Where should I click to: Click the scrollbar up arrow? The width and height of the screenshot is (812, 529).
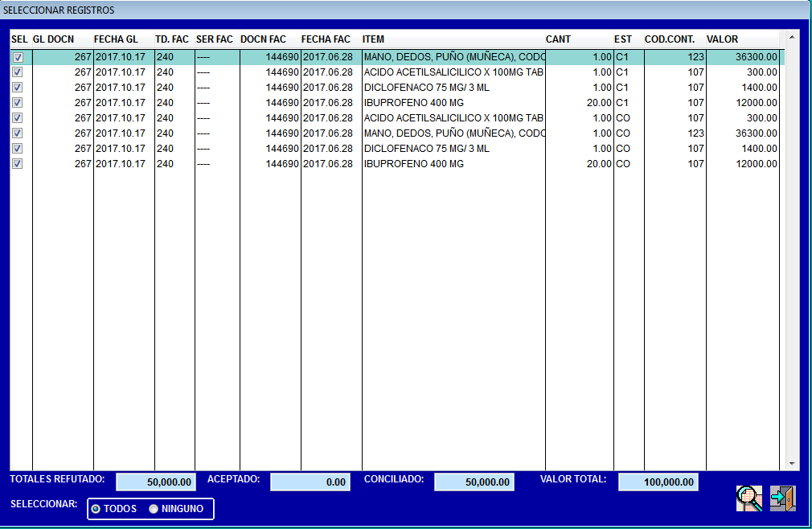point(792,37)
